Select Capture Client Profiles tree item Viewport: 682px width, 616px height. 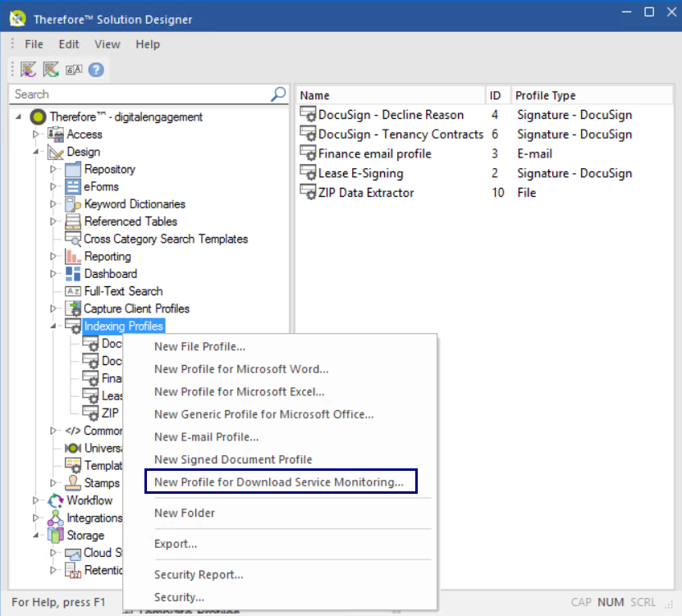click(136, 308)
